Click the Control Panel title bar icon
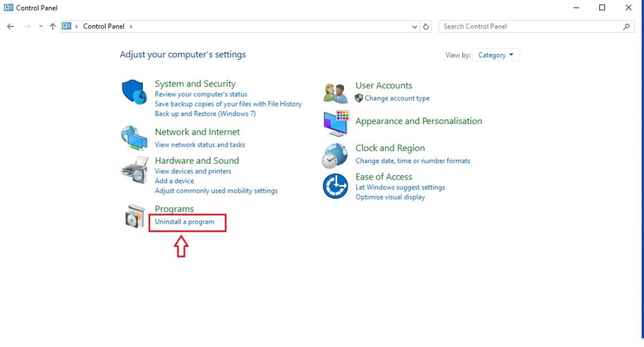This screenshot has height=347, width=644. 8,8
